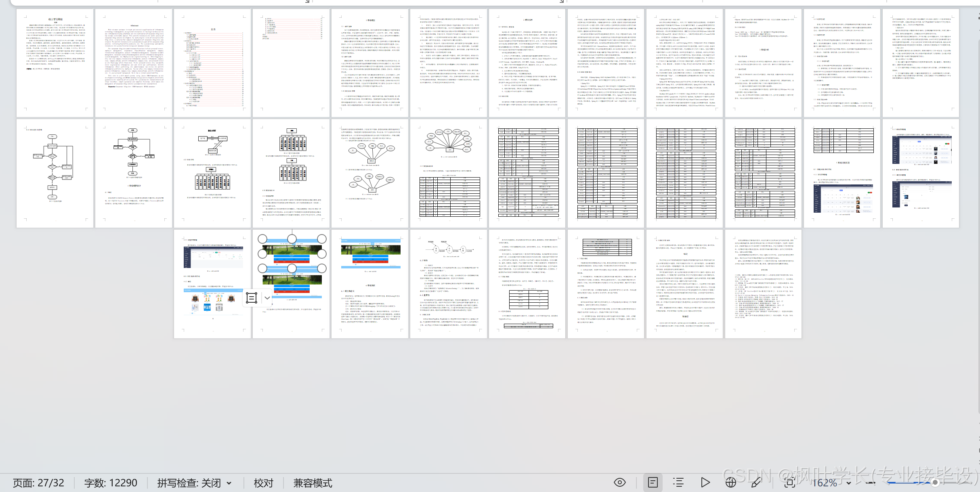Switch to web layout globe icon
980x492 pixels.
[730, 483]
